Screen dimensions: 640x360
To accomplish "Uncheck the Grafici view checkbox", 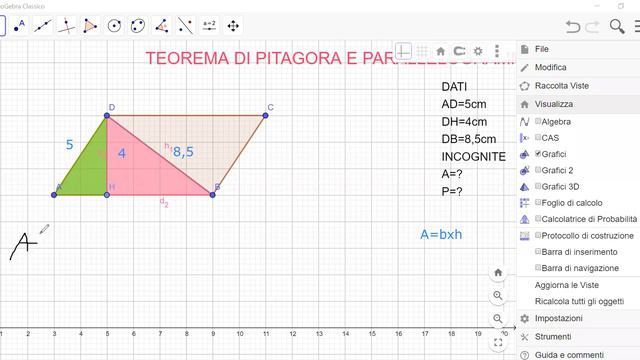I will click(x=538, y=153).
